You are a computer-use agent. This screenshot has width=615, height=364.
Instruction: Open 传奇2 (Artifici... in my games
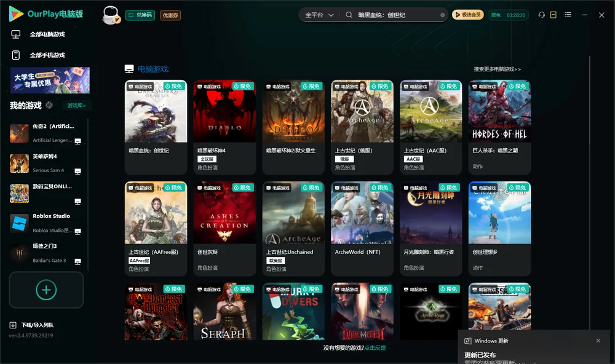pos(46,133)
